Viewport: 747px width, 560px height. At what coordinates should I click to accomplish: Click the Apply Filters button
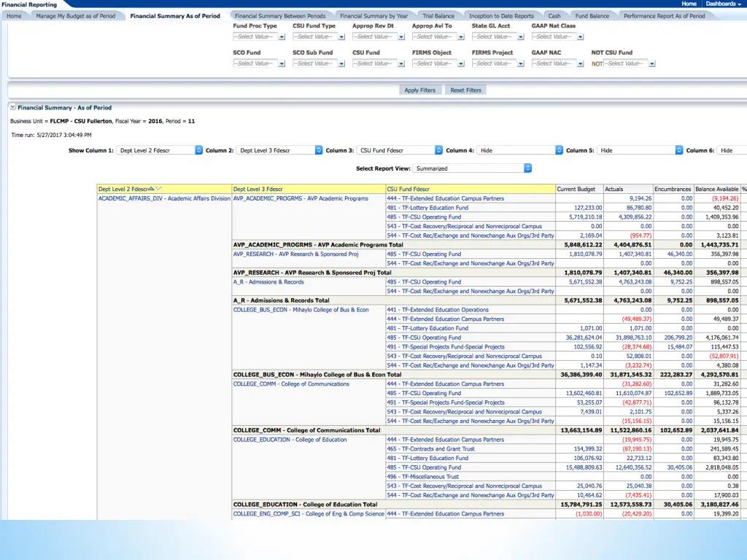(419, 90)
